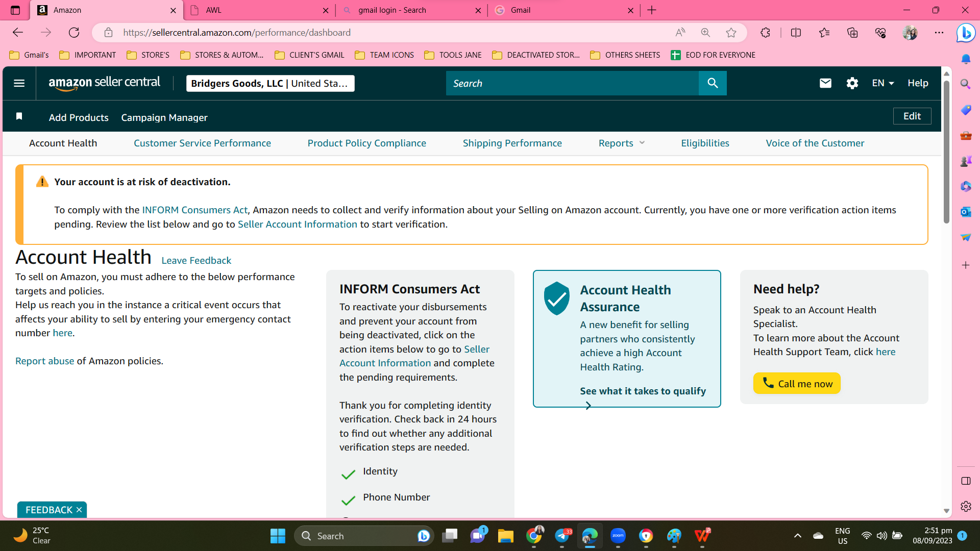
Task: Click the view site information lock icon
Action: pyautogui.click(x=108, y=33)
